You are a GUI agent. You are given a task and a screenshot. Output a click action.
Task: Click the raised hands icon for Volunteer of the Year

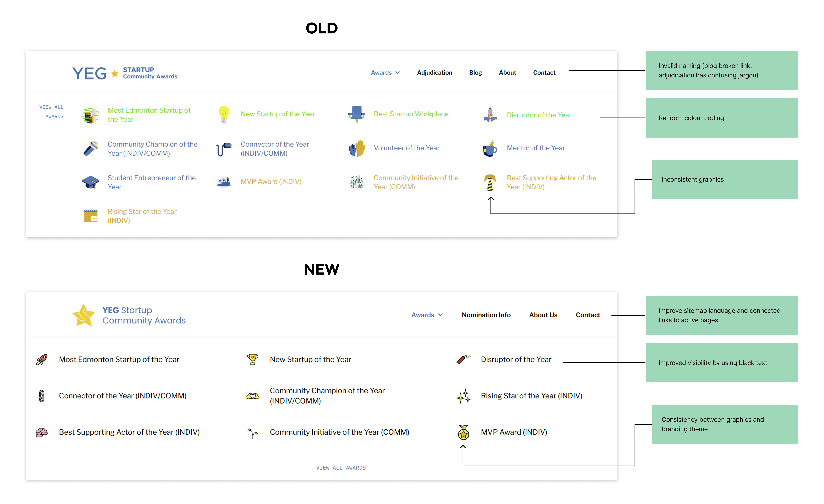[x=357, y=148]
